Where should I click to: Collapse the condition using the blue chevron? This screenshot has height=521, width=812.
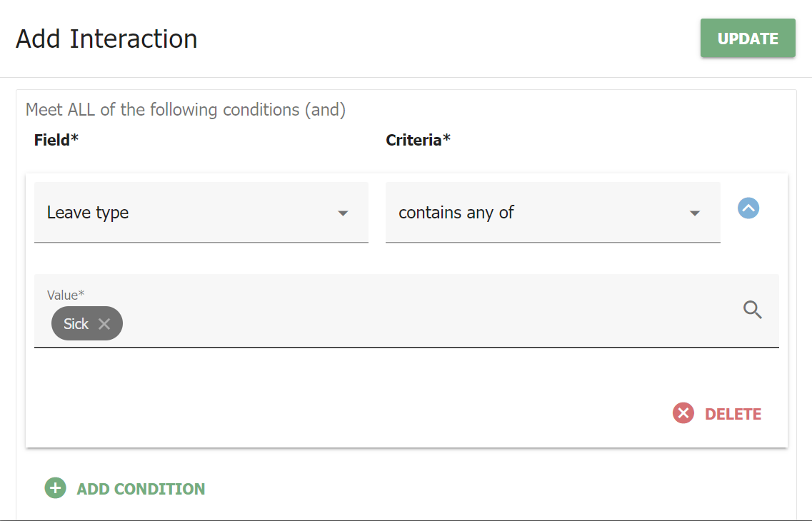coord(748,208)
